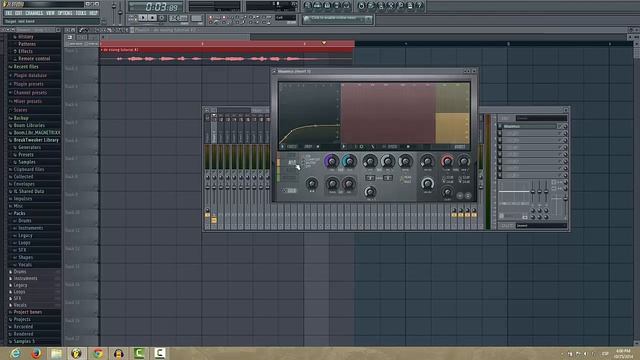This screenshot has width=640, height=360.
Task: Open the Mixer presets folder
Action: click(x=28, y=101)
